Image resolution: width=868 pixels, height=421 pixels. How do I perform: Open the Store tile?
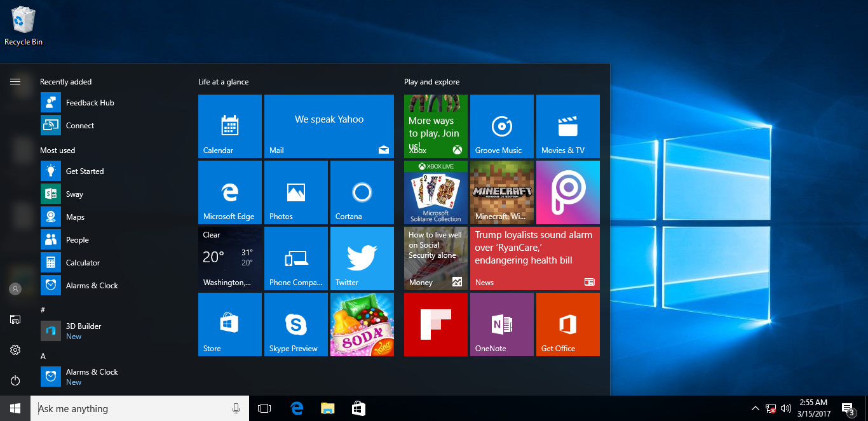pyautogui.click(x=230, y=324)
